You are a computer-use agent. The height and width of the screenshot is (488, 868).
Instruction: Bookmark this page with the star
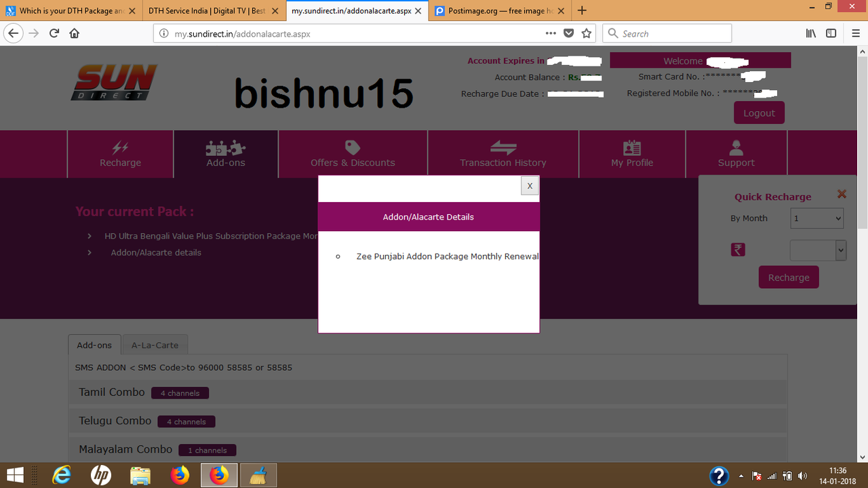(587, 33)
